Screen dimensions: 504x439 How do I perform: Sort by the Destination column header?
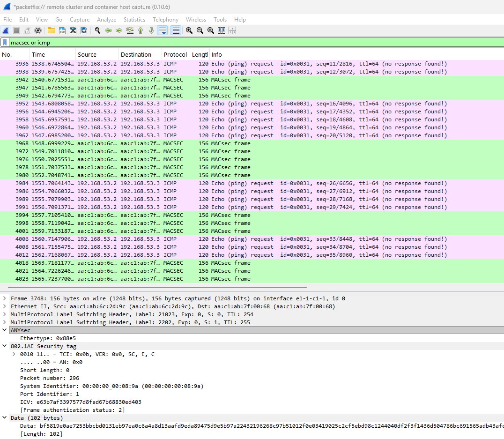[x=140, y=55]
